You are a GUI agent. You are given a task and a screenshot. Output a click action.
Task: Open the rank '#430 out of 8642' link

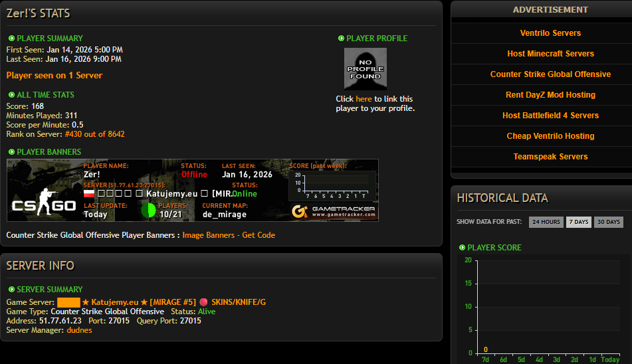(95, 134)
